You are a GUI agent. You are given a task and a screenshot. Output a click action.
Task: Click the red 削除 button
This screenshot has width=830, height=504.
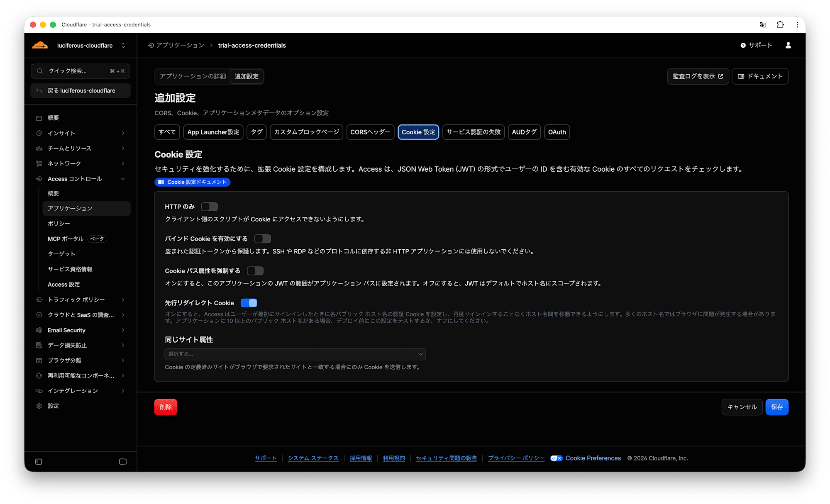(166, 407)
